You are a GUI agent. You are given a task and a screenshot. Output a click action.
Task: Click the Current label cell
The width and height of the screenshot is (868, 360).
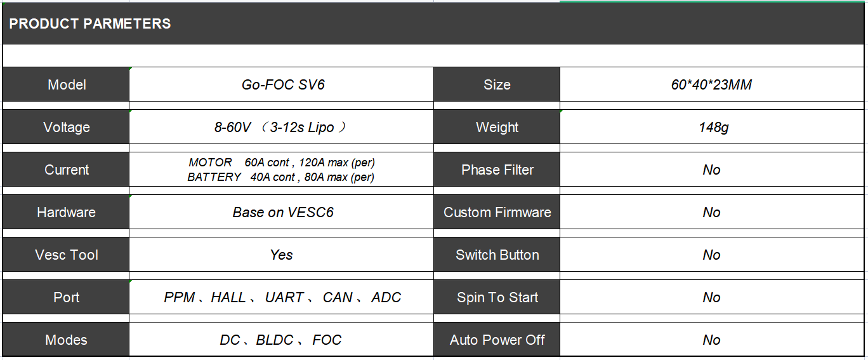pos(67,170)
